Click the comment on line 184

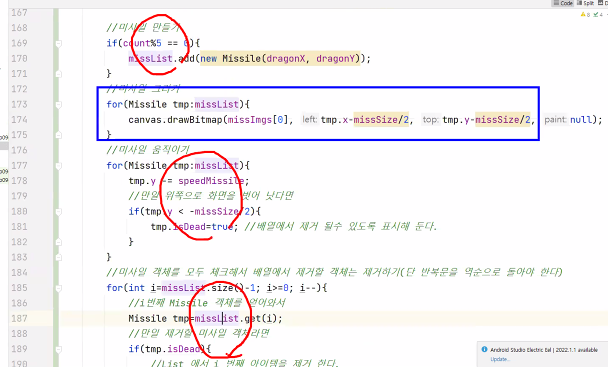334,272
